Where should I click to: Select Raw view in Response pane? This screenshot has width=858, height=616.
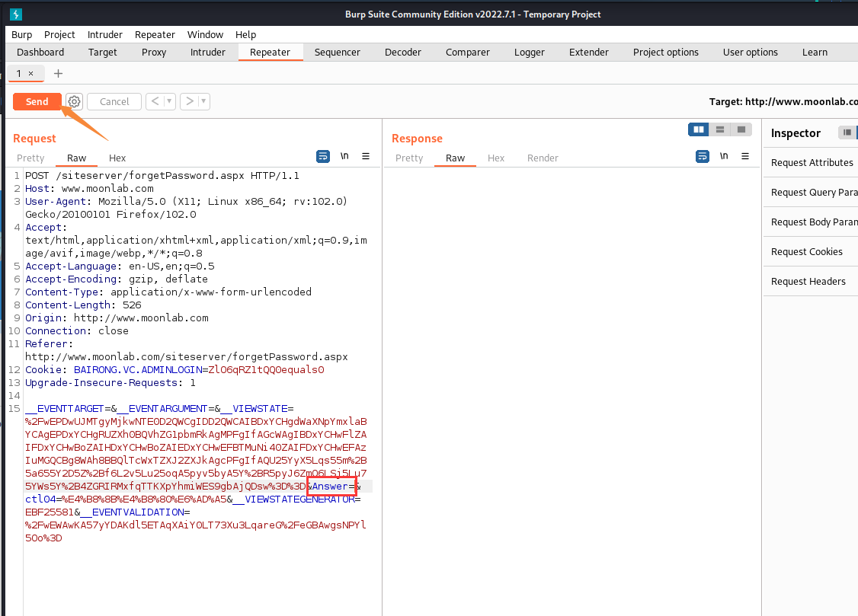click(x=455, y=158)
